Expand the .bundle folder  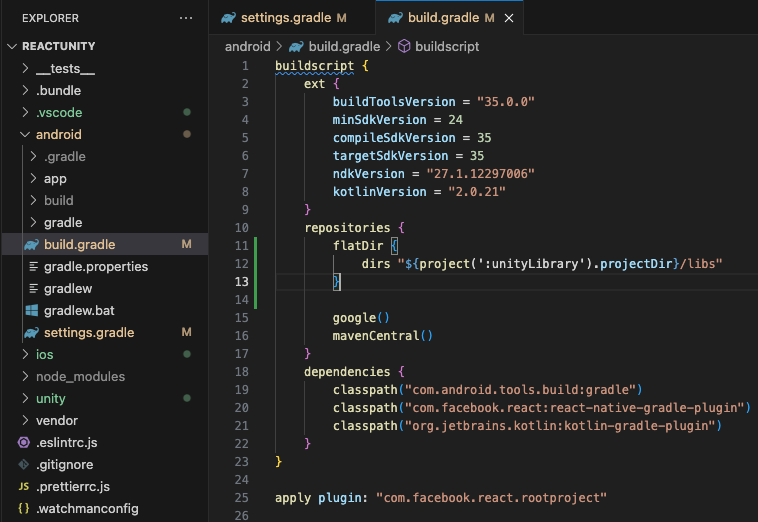coord(26,90)
